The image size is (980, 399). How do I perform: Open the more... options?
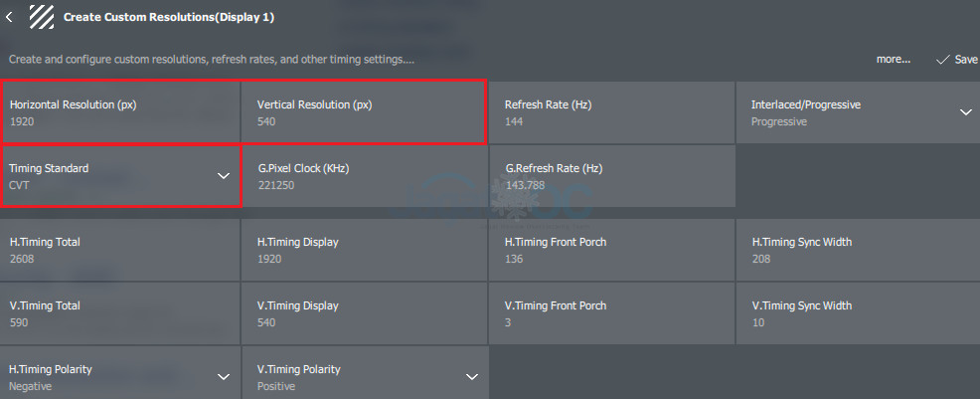tap(894, 60)
